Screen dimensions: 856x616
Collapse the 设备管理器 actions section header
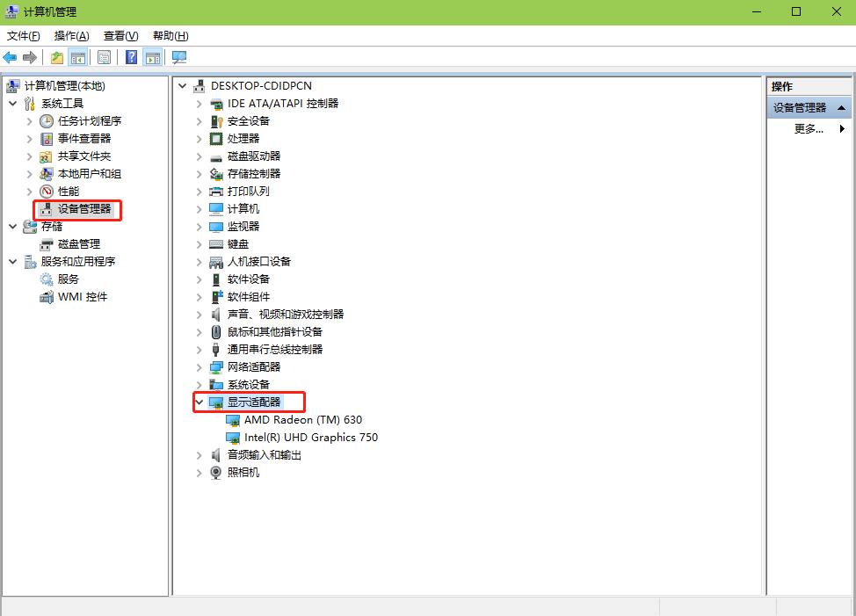842,108
